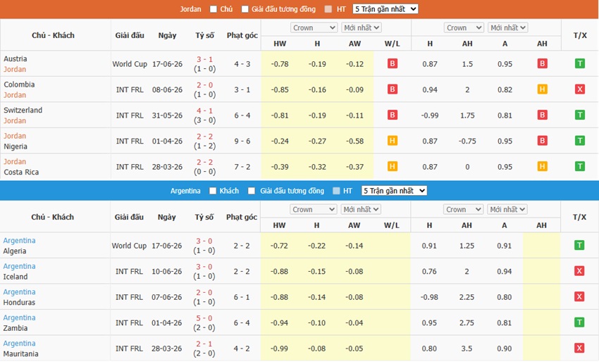
Task: Click Zambia team link
Action: coord(16,328)
